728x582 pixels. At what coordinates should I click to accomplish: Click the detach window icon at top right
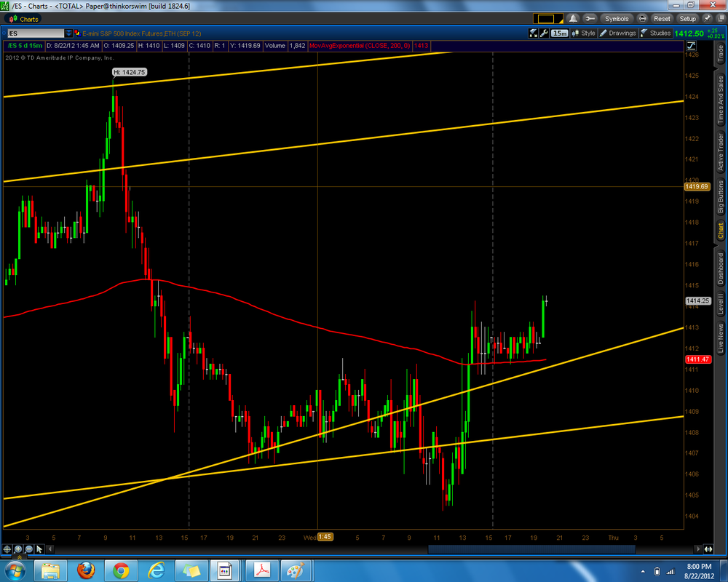(720, 19)
